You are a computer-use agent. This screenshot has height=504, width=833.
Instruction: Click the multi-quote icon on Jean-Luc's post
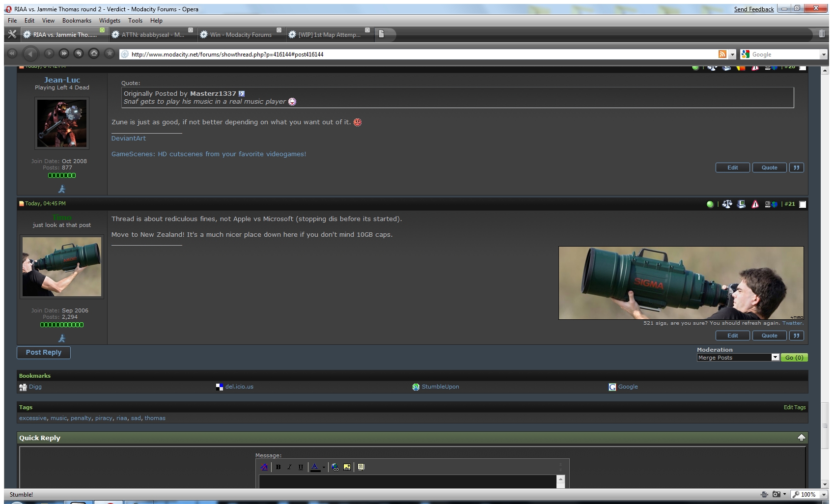pyautogui.click(x=796, y=168)
